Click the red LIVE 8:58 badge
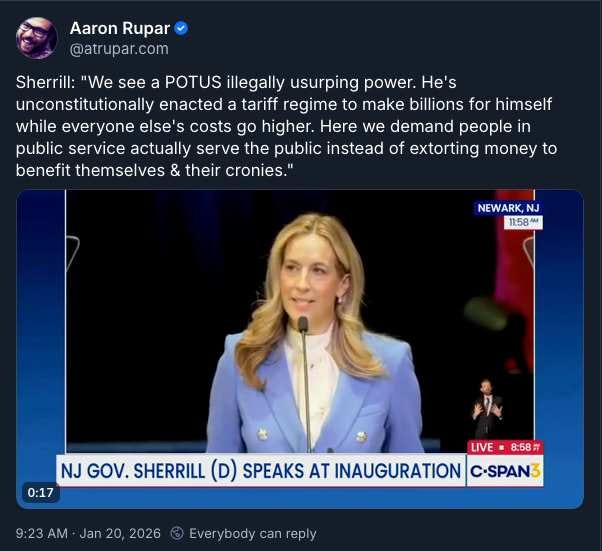Screen dimensions: 602x551 coord(505,447)
